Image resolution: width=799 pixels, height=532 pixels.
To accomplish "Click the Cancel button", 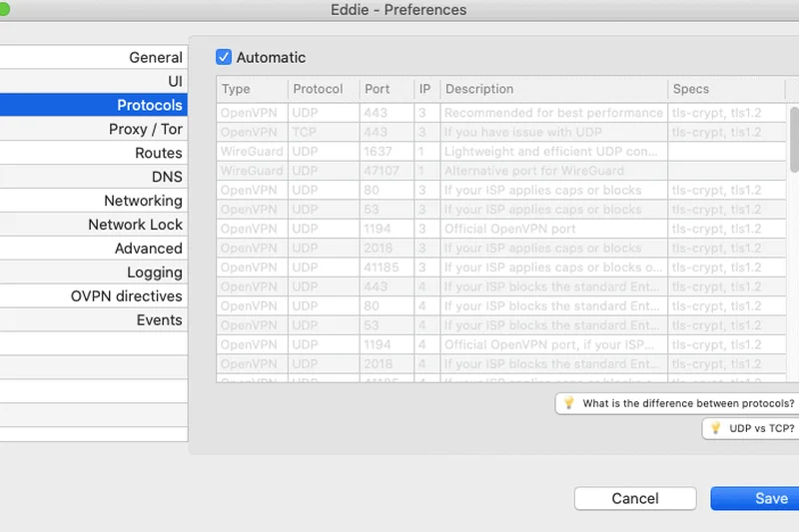I will pos(635,498).
